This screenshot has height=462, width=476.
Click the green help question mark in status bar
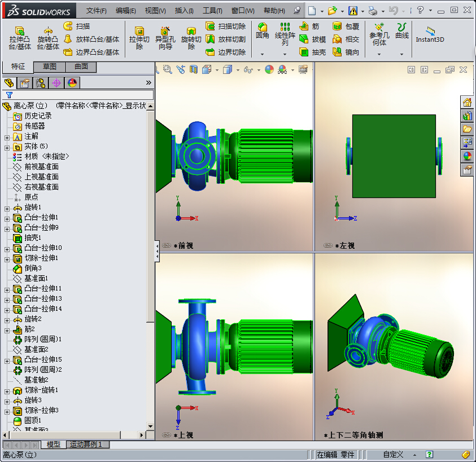coord(429,455)
